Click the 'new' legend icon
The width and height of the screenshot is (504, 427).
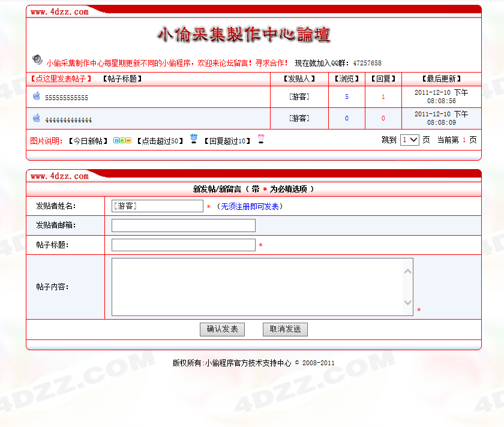[122, 140]
